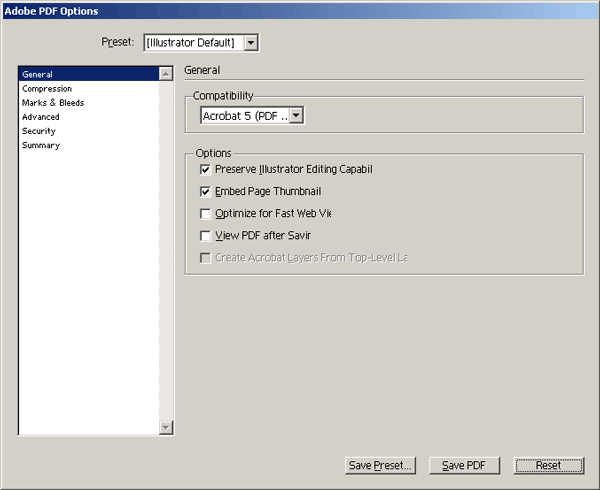Click the Save PDF button
Viewport: 600px width, 490px height.
[x=464, y=465]
